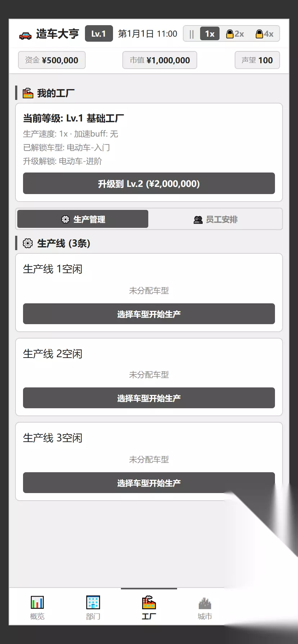Pause the game with the || button
Screen dimensions: 298x644
191,34
